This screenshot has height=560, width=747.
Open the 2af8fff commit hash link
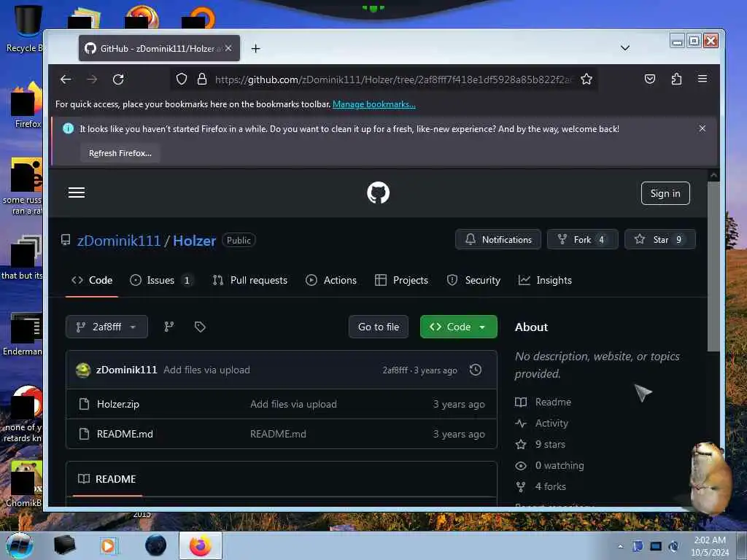pos(395,370)
